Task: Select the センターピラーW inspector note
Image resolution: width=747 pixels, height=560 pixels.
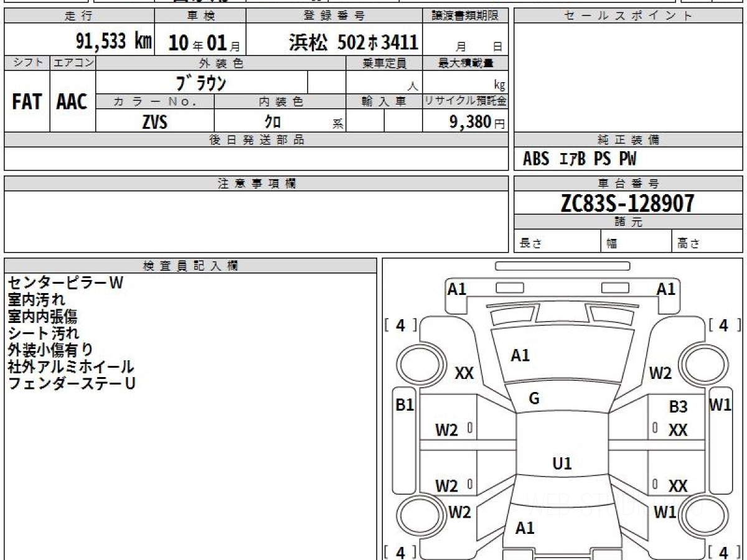Action: [65, 283]
